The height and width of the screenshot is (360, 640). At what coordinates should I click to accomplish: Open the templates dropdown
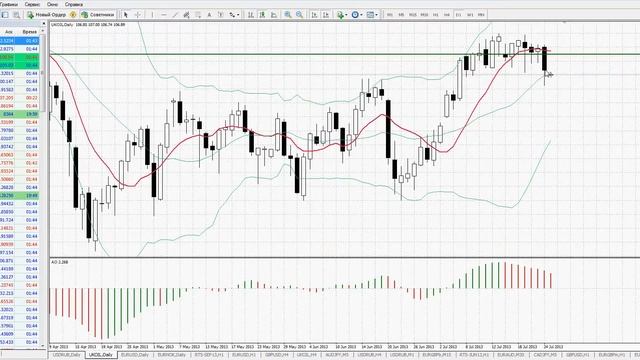(372, 15)
